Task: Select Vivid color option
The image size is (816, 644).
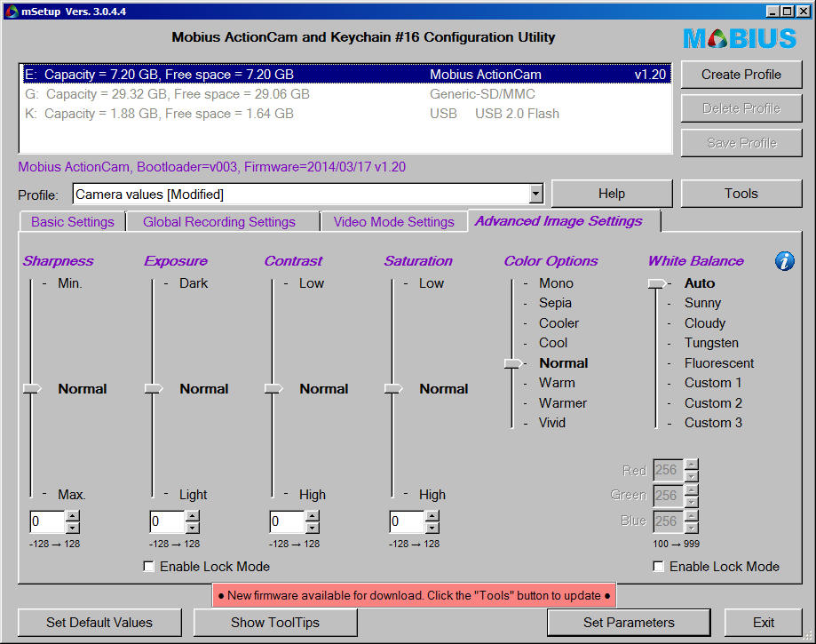Action: pyautogui.click(x=552, y=423)
